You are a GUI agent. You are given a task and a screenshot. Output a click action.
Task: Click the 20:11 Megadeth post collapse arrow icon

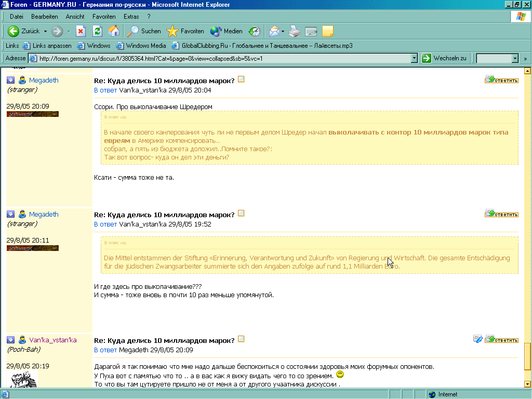click(x=10, y=214)
